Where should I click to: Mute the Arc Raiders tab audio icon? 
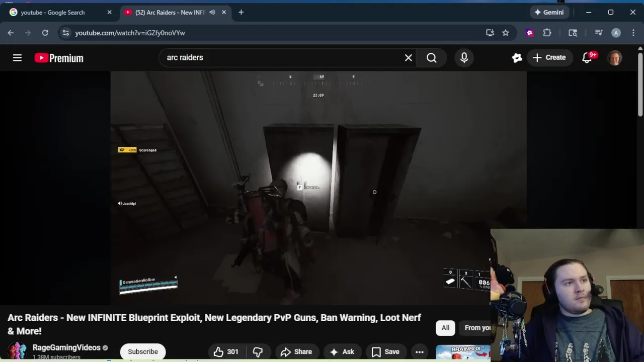click(x=212, y=13)
